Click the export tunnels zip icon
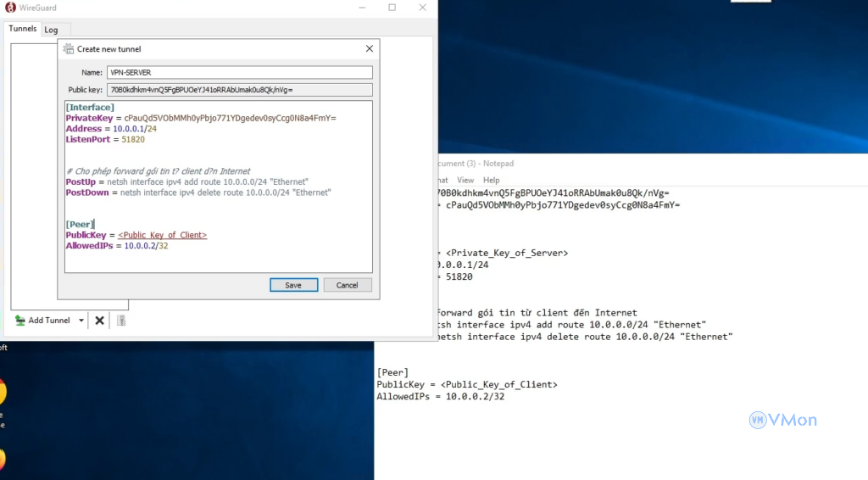The image size is (868, 480). [x=120, y=321]
